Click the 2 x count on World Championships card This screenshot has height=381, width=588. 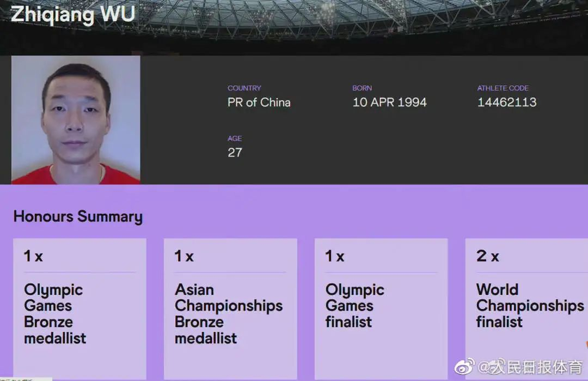(x=487, y=256)
